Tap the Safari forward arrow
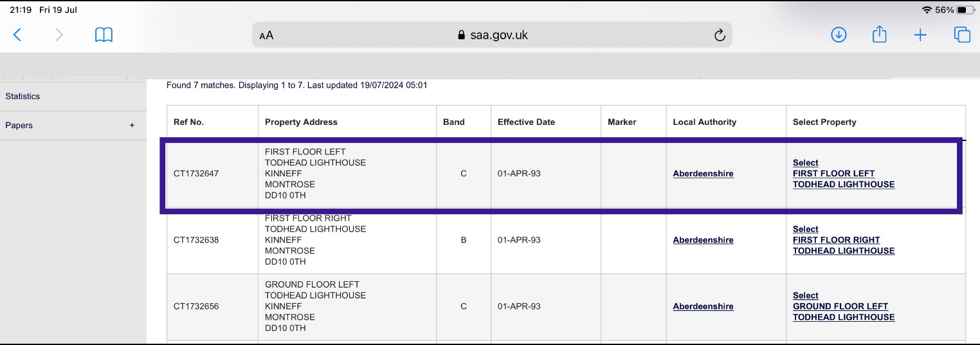 coord(59,35)
